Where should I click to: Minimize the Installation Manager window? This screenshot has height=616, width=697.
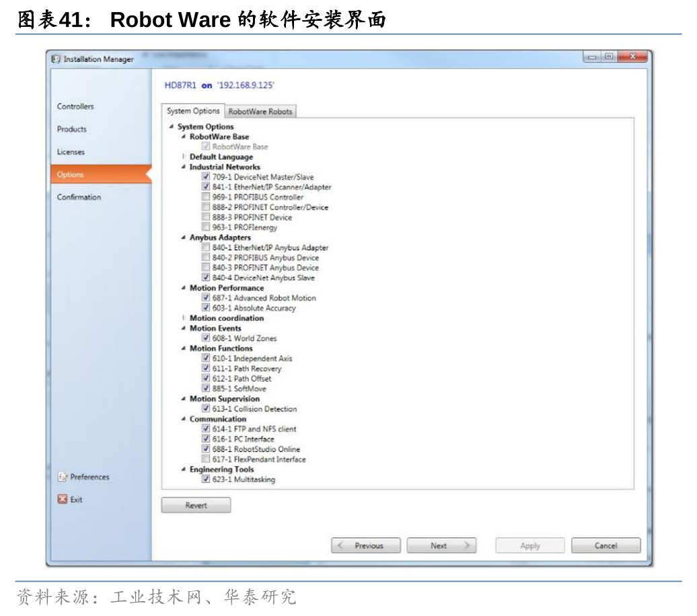[x=591, y=57]
